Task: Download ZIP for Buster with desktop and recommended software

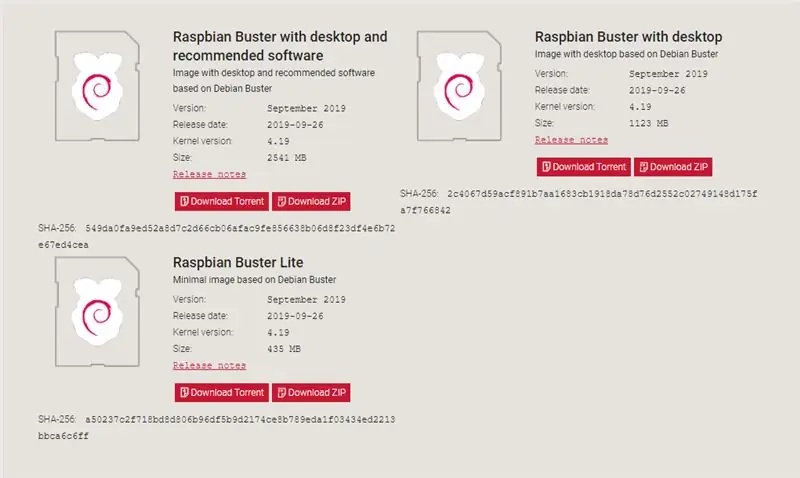Action: pyautogui.click(x=311, y=202)
